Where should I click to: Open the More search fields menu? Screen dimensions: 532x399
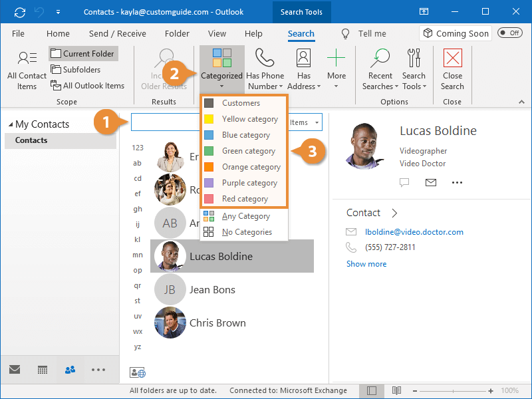(x=336, y=69)
